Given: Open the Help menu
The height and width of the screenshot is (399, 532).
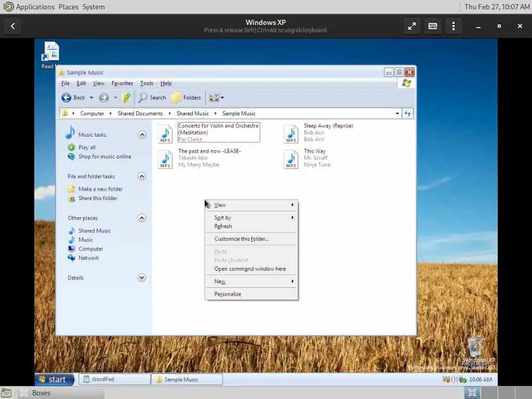Looking at the screenshot, I should [x=166, y=84].
